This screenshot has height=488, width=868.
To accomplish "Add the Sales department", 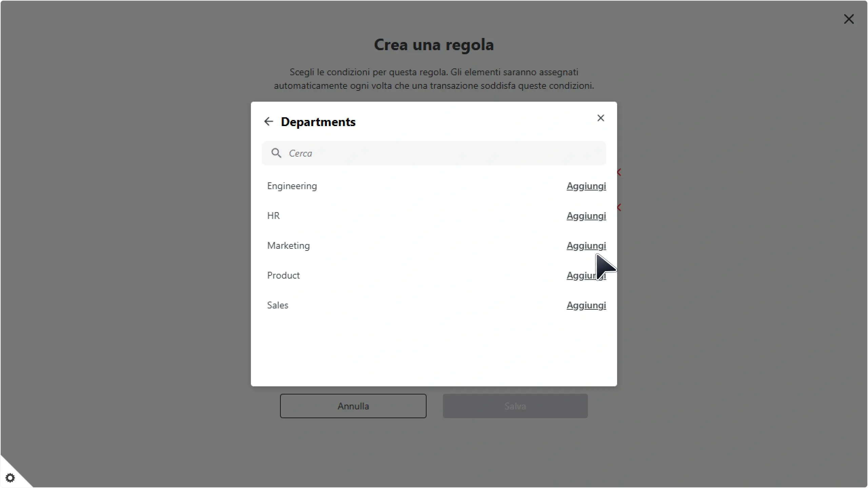I will 586,305.
